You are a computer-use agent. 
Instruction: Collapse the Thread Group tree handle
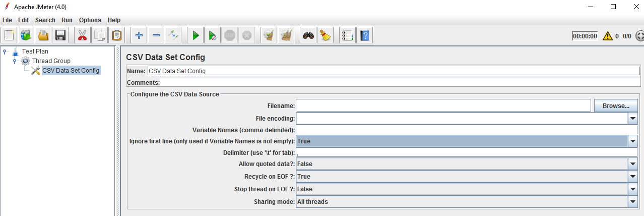click(15, 61)
